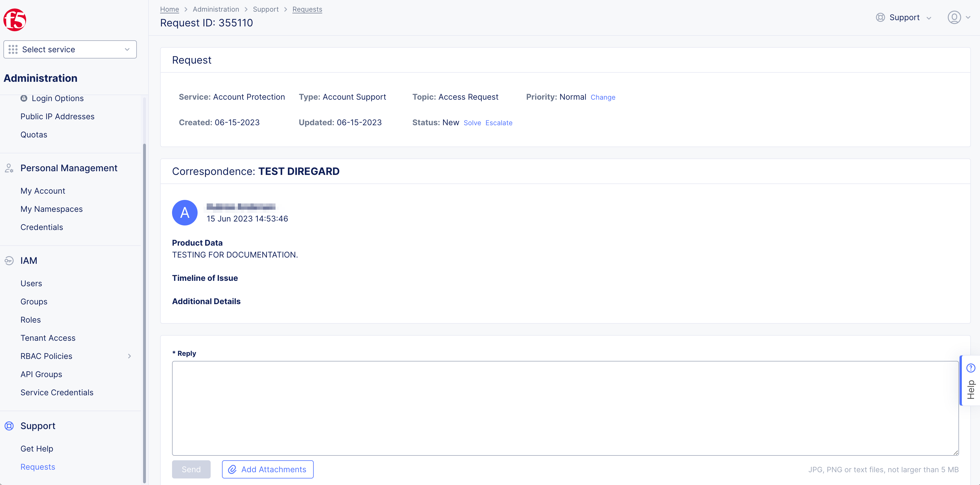Open the Select service dropdown

pyautogui.click(x=70, y=49)
